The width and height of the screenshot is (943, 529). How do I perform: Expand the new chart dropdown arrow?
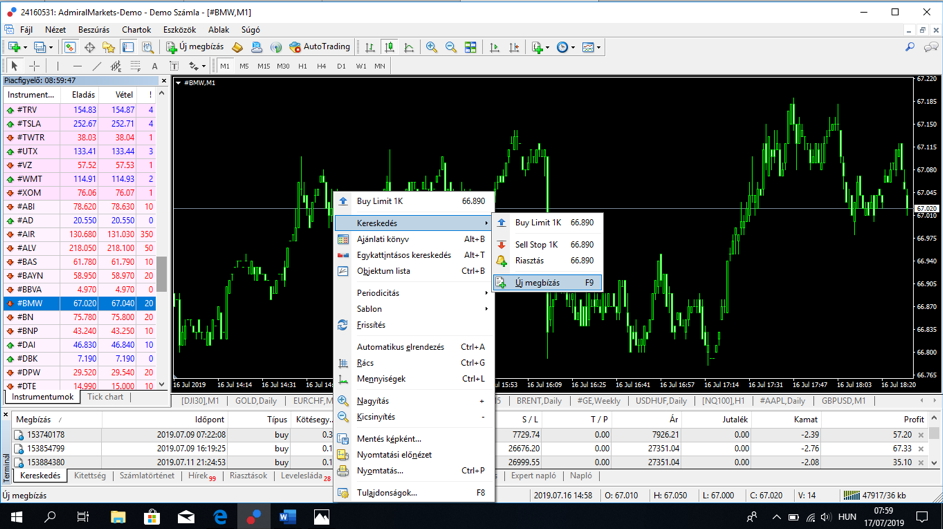25,47
